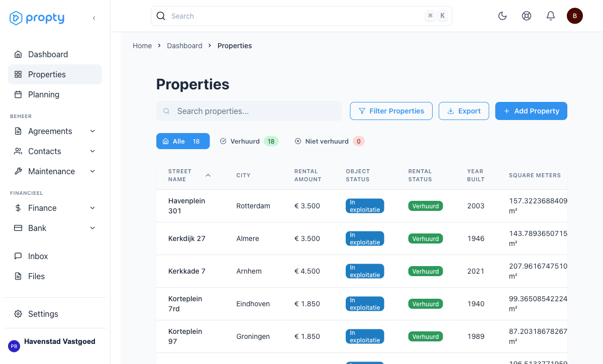Click the Dashboard breadcrumb link
Screen dimensions: 603x364
coord(184,46)
